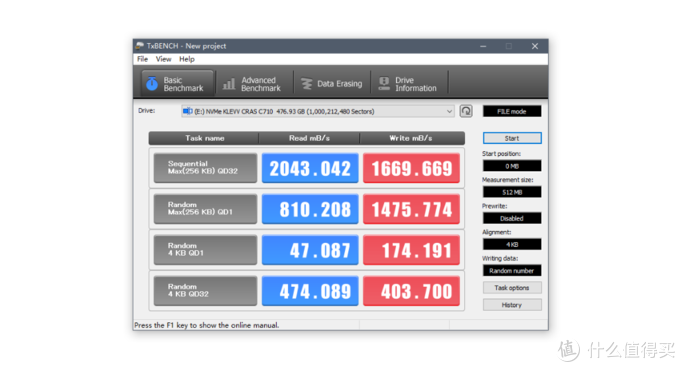
Task: Click the Advanced Benchmark bar chart icon
Action: click(229, 84)
